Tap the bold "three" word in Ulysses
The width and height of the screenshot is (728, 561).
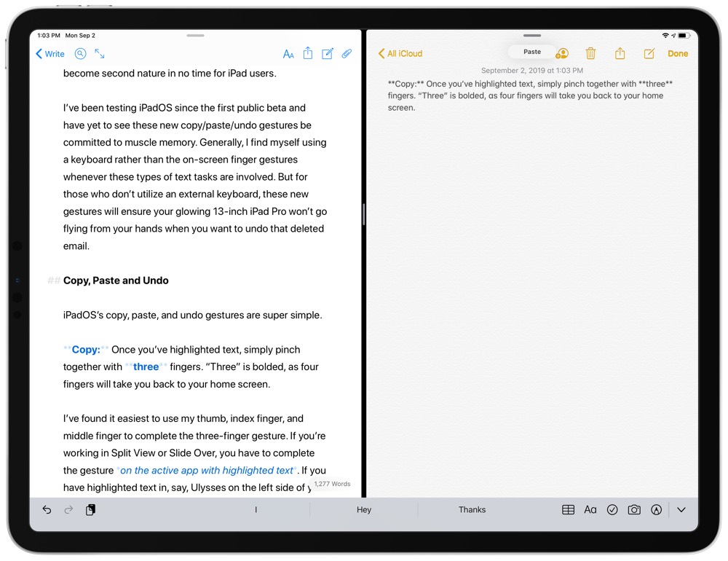(146, 366)
